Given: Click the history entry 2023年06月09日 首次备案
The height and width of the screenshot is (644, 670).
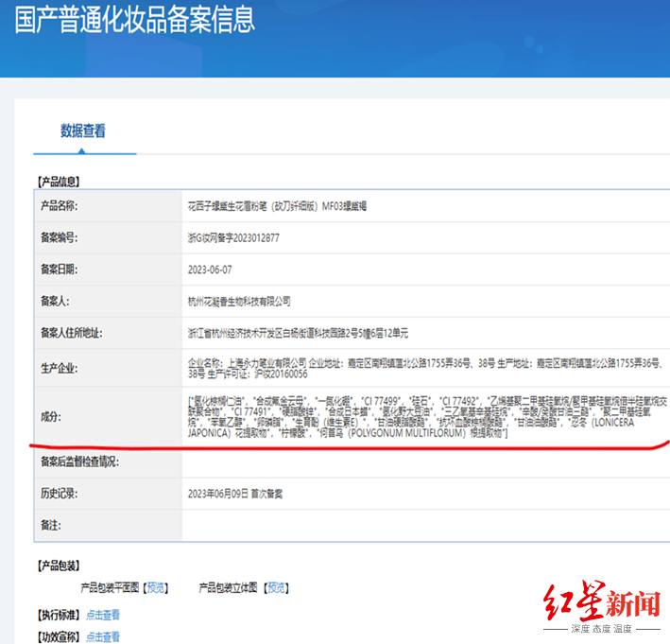Looking at the screenshot, I should [x=235, y=494].
